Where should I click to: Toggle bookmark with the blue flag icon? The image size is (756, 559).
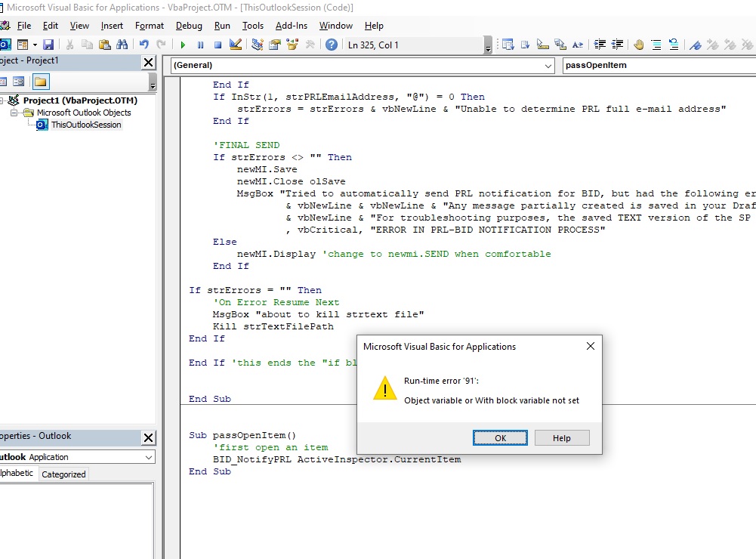pos(696,45)
